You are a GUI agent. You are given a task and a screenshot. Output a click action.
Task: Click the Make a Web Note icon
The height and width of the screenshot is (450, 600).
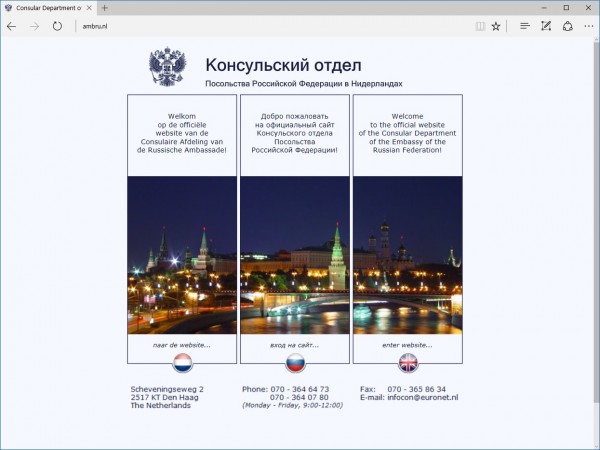[x=547, y=26]
